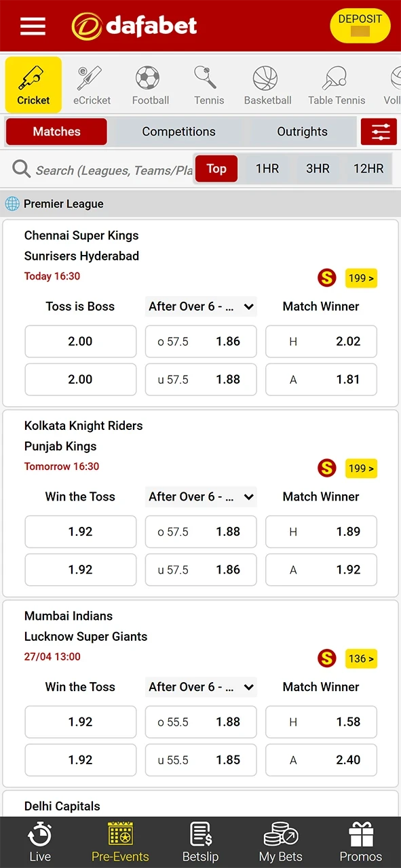Apply the 1HR time filter
The width and height of the screenshot is (401, 868).
point(267,169)
